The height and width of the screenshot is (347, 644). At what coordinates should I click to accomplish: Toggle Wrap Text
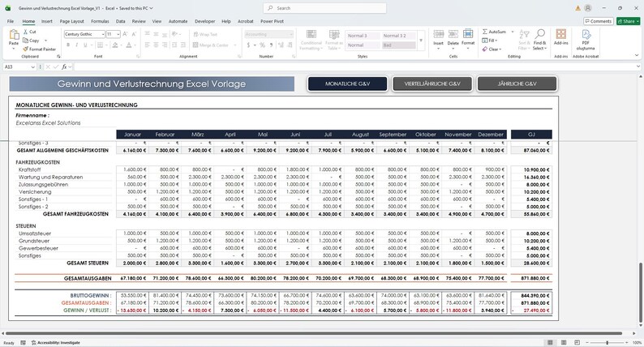click(205, 35)
